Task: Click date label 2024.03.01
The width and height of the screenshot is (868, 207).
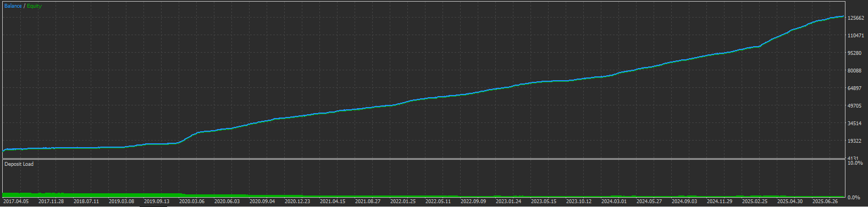Action: pos(614,202)
